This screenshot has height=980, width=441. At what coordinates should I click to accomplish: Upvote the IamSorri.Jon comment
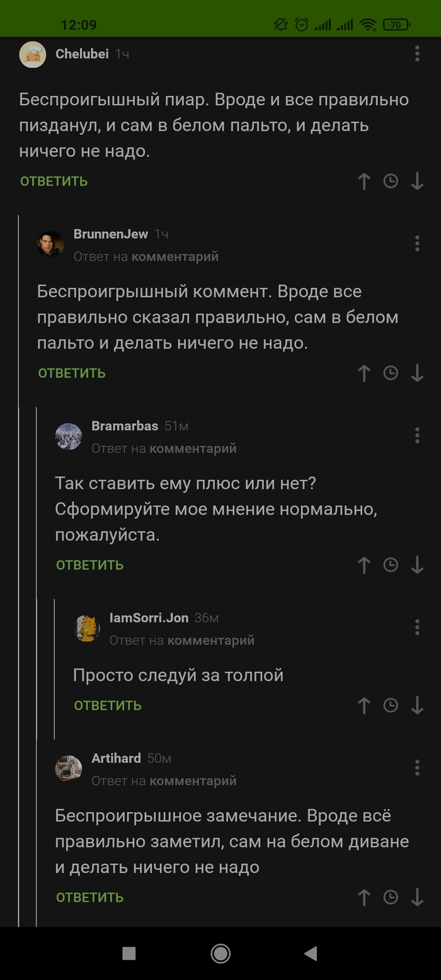364,705
